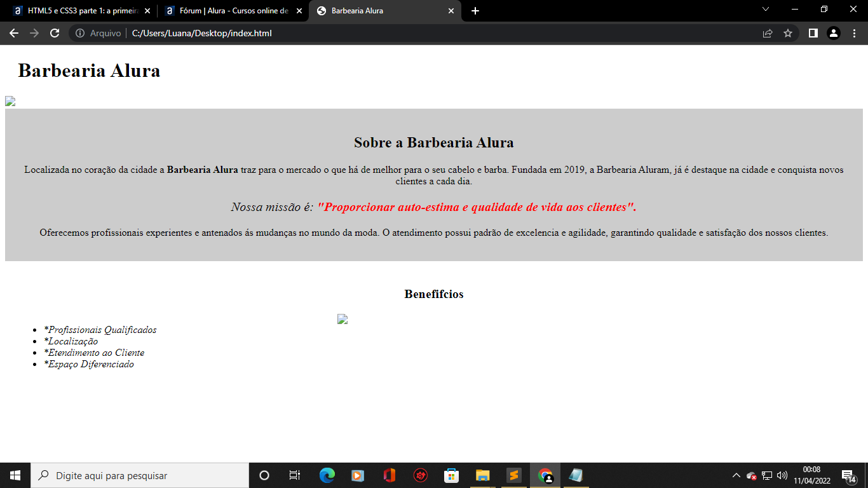
Task: View site information icon beside Arquivo
Action: coord(80,33)
